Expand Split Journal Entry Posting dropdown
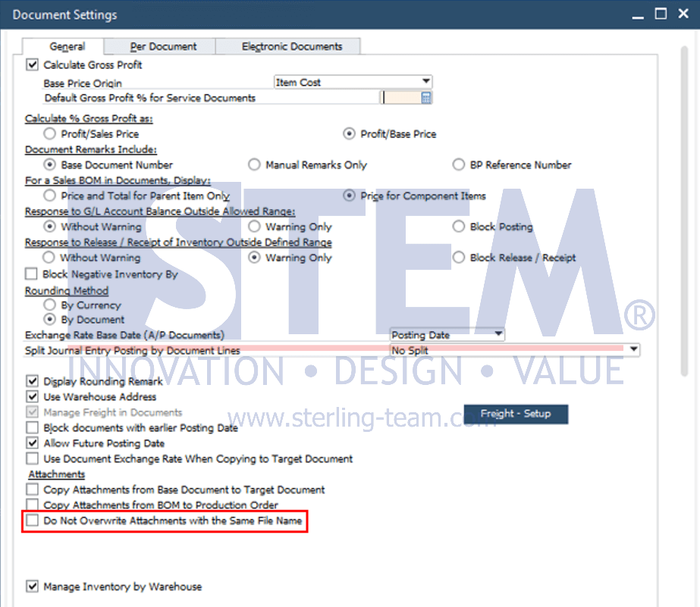This screenshot has width=700, height=607. 633,349
